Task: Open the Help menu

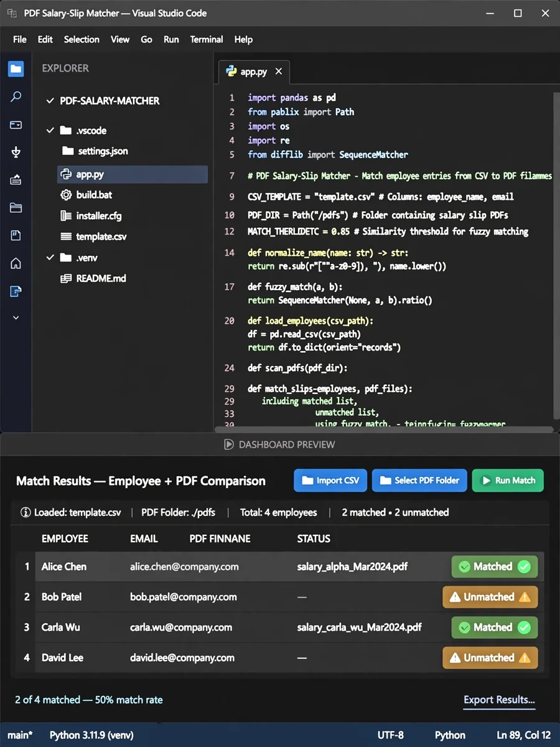Action: tap(243, 39)
